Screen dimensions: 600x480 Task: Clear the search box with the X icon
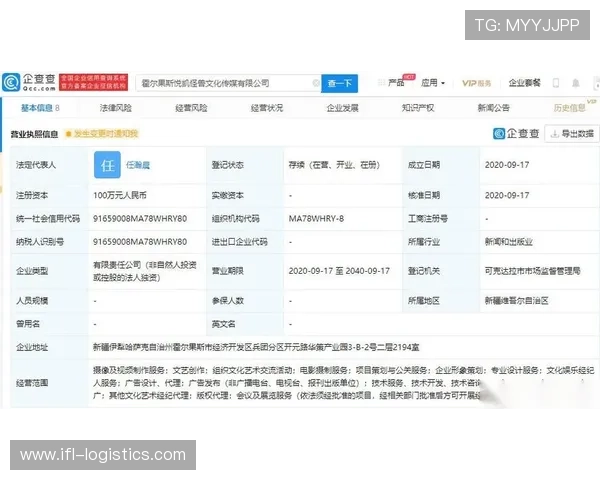point(316,83)
